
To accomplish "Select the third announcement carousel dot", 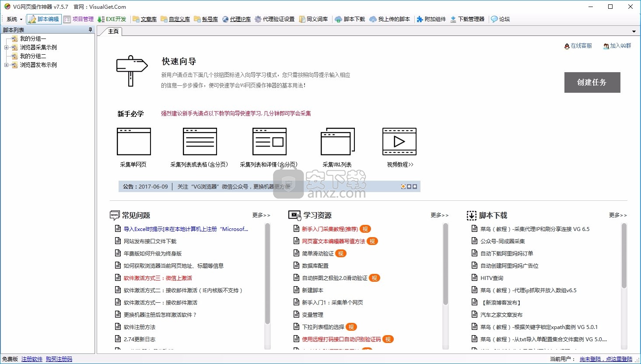I will (415, 186).
